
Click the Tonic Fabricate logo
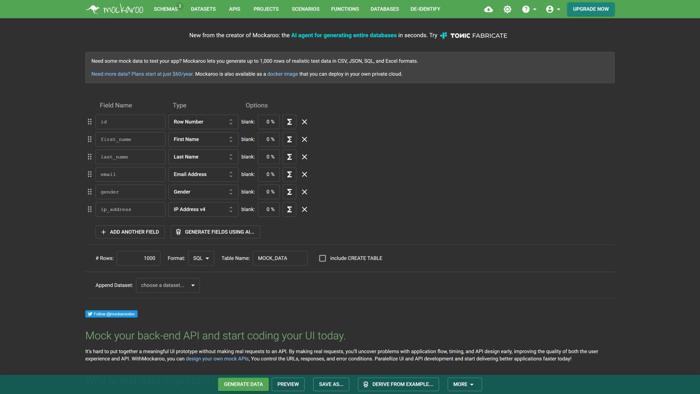(474, 36)
